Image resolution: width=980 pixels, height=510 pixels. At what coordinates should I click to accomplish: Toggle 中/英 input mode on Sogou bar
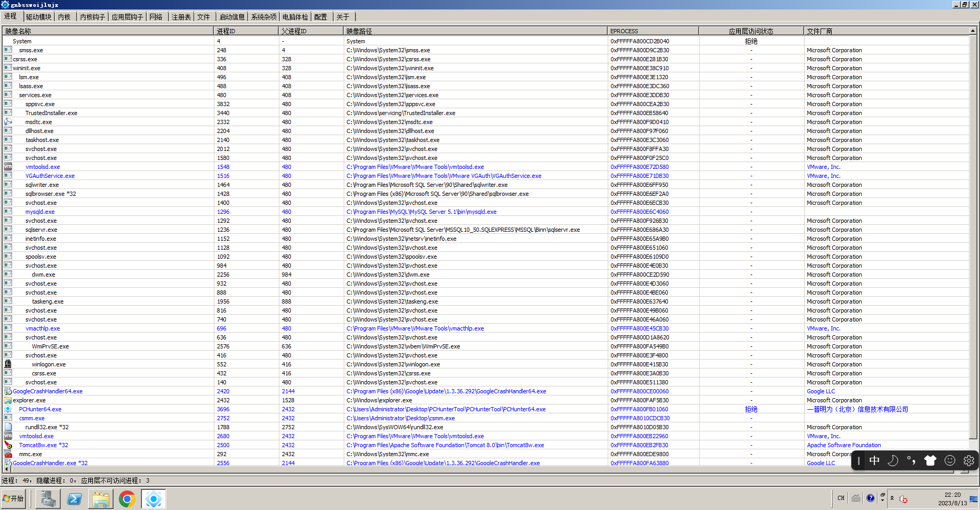point(874,460)
